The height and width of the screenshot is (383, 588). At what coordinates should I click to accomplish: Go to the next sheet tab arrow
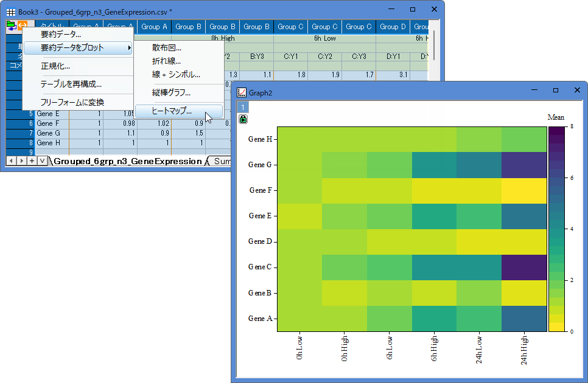(x=21, y=161)
